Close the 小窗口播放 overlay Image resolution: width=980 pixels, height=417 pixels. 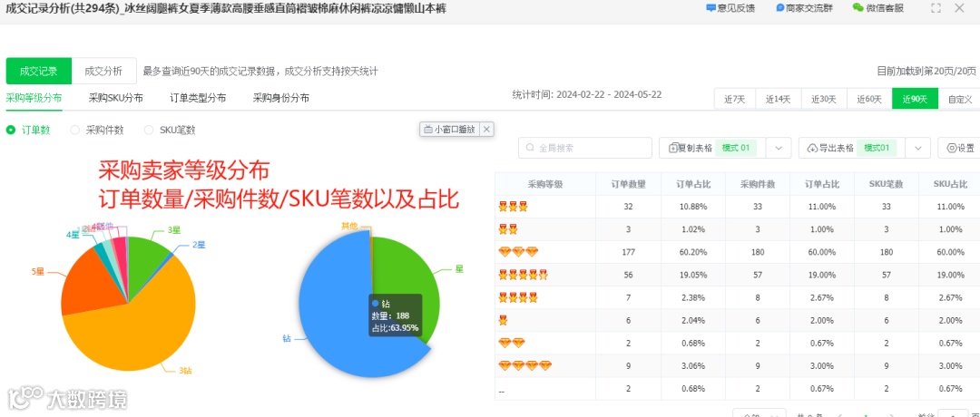pos(487,130)
